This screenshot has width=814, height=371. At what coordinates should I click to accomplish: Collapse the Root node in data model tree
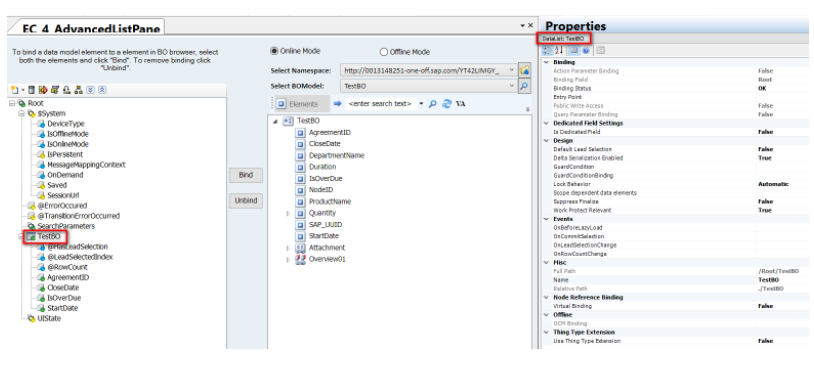pos(12,103)
